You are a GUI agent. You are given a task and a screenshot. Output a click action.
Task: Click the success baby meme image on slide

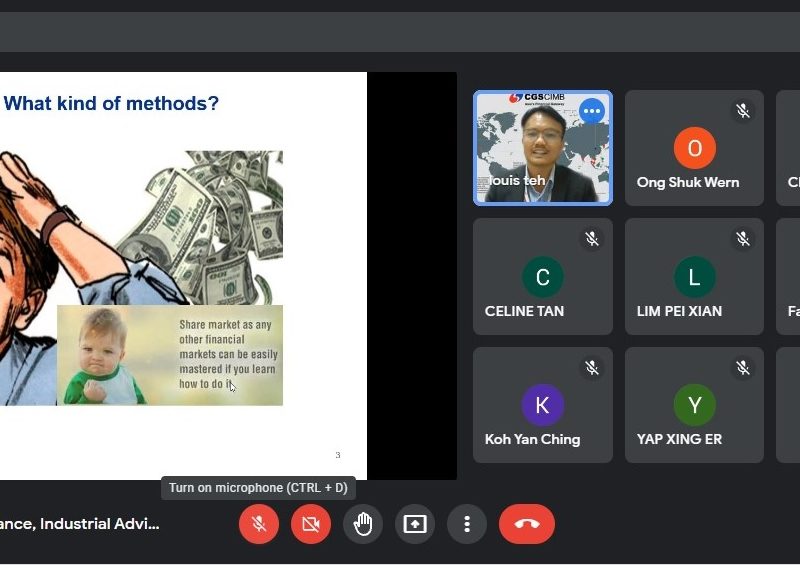(x=170, y=355)
